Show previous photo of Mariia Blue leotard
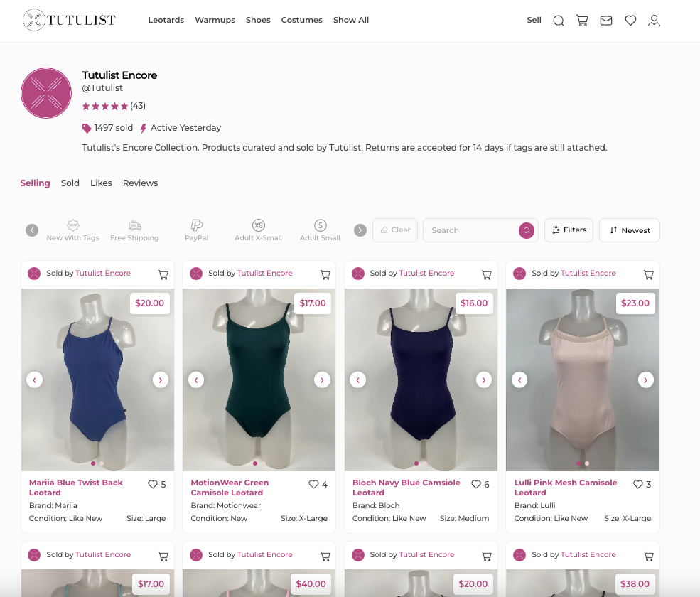 click(x=34, y=380)
